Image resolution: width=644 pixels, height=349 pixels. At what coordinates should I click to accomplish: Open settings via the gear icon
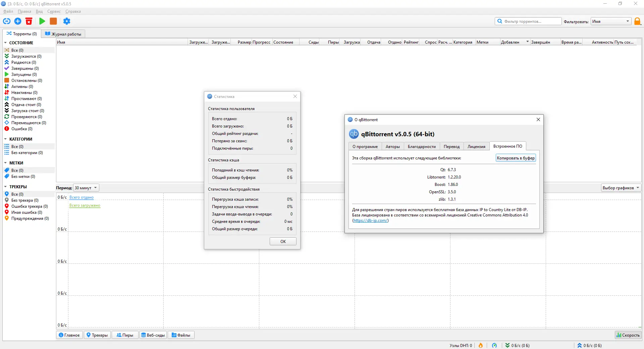[x=67, y=21]
